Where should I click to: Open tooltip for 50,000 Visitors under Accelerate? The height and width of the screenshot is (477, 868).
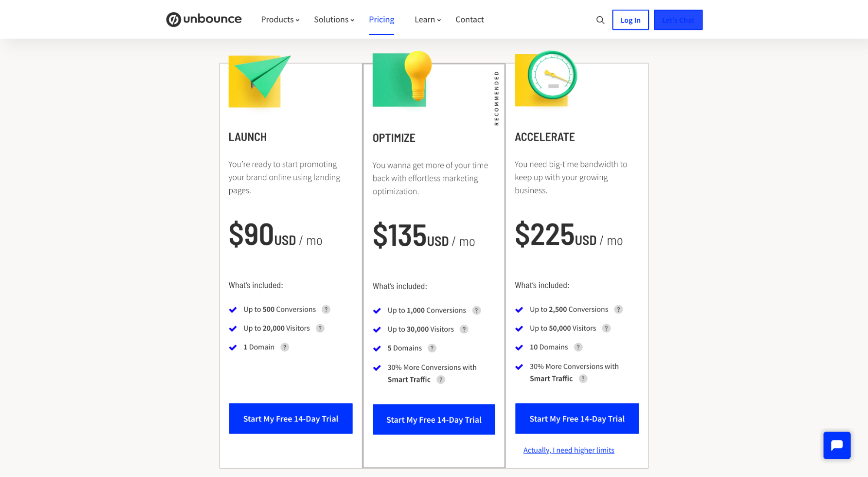[x=606, y=329]
